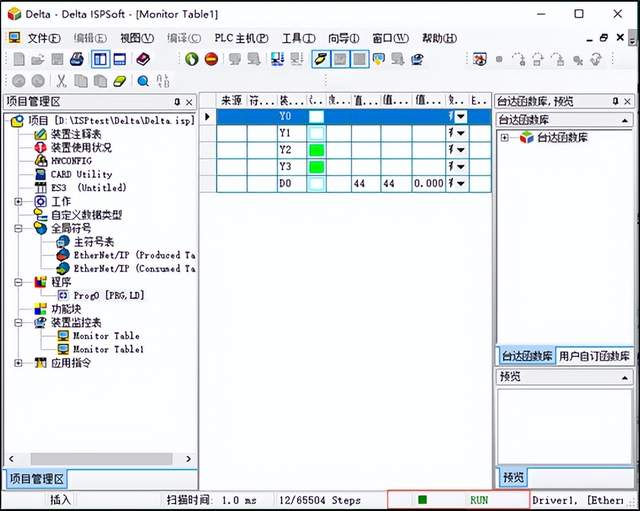
Task: Open the format dropdown in D0 row
Action: [x=461, y=184]
